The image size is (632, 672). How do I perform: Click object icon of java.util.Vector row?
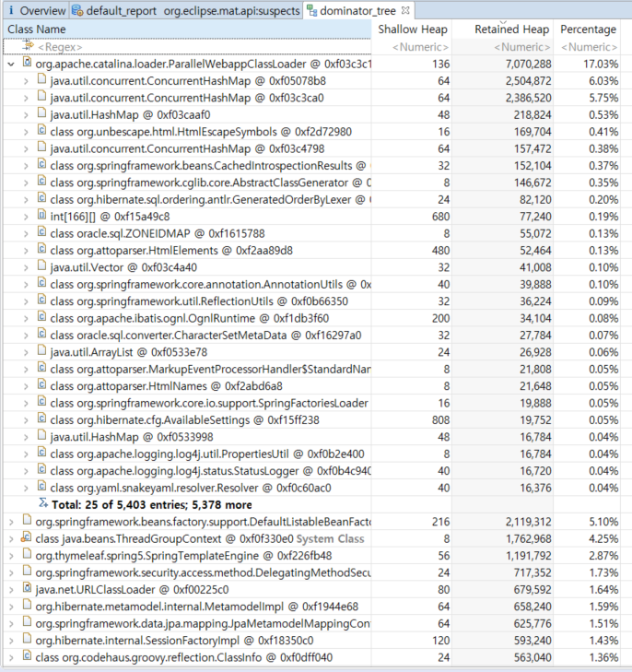coord(41,266)
